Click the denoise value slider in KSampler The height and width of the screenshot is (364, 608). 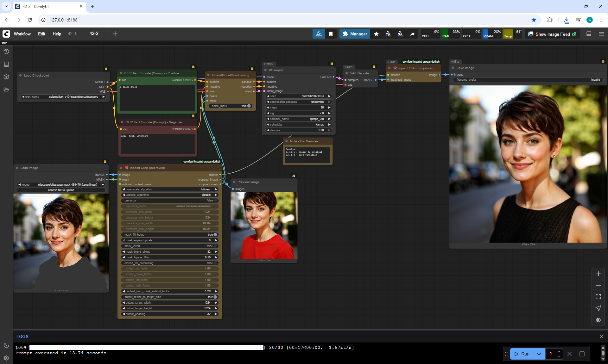pos(298,130)
